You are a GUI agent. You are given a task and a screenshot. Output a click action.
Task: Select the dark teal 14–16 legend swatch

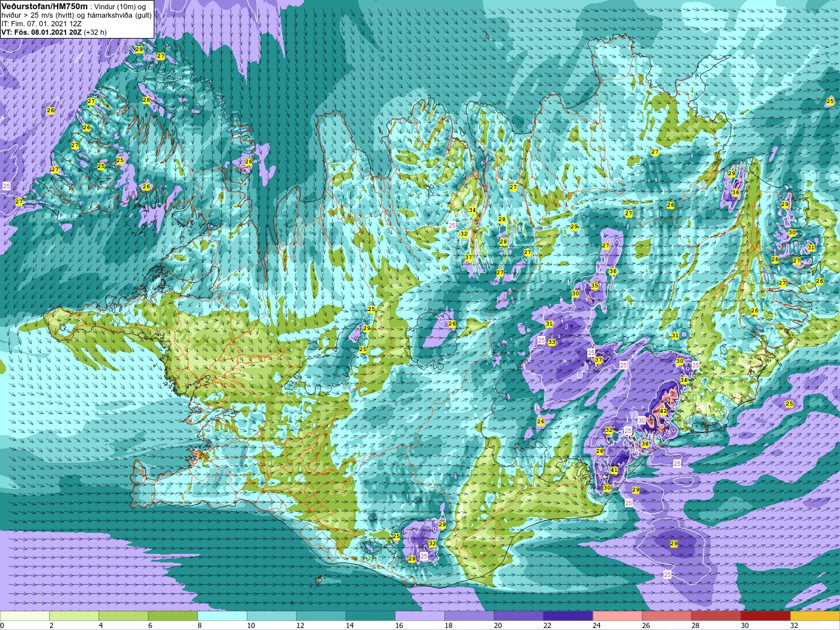[370, 616]
